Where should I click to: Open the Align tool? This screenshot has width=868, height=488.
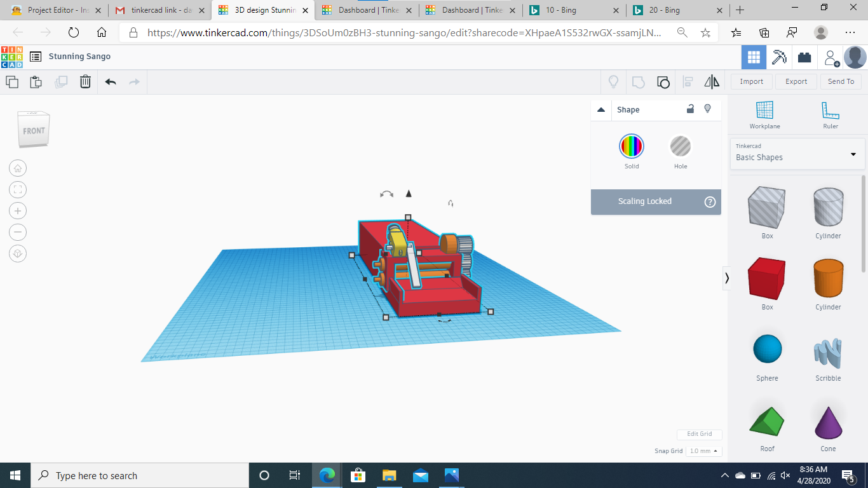[x=688, y=81]
